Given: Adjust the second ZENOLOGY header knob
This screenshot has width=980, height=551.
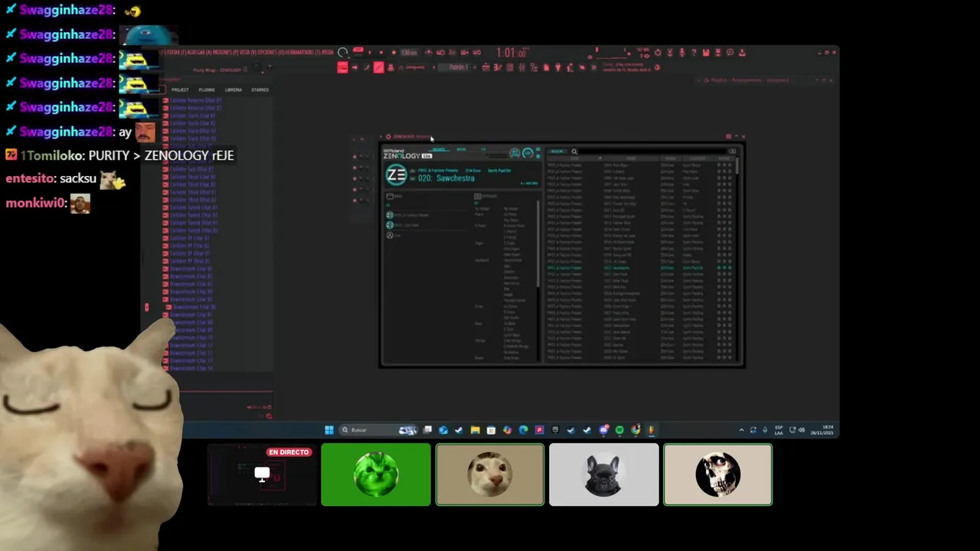Looking at the screenshot, I should [x=528, y=152].
